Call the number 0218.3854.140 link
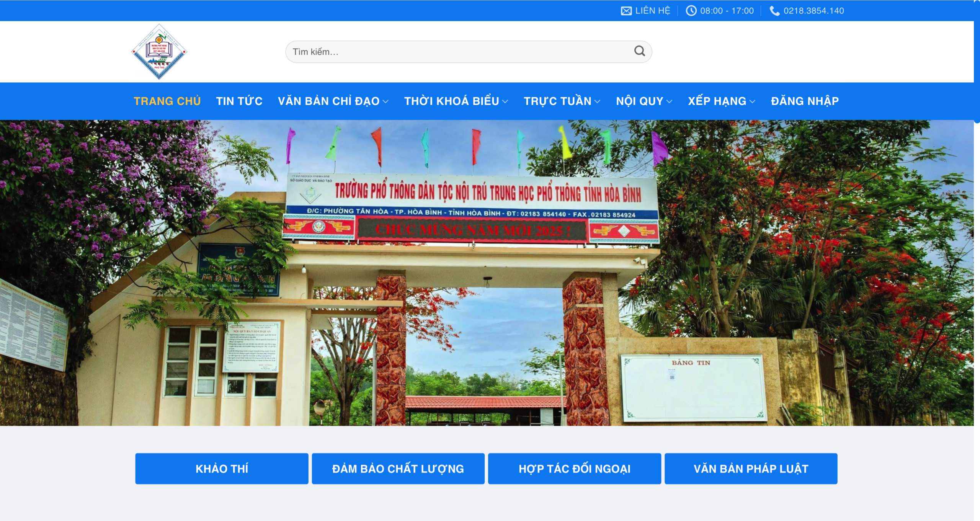Viewport: 980px width, 521px height. 813,10
